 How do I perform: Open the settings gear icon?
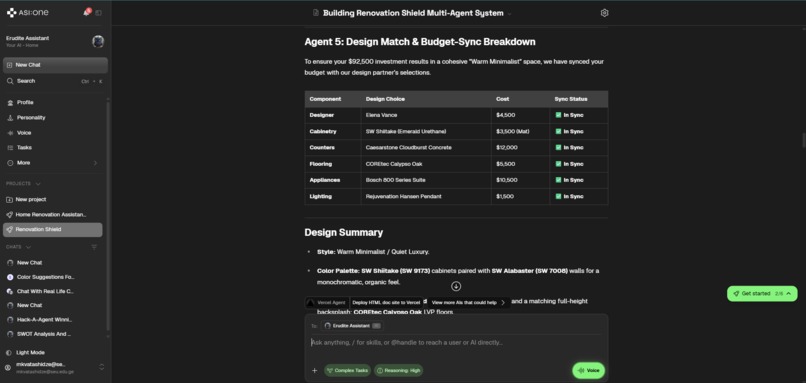604,13
